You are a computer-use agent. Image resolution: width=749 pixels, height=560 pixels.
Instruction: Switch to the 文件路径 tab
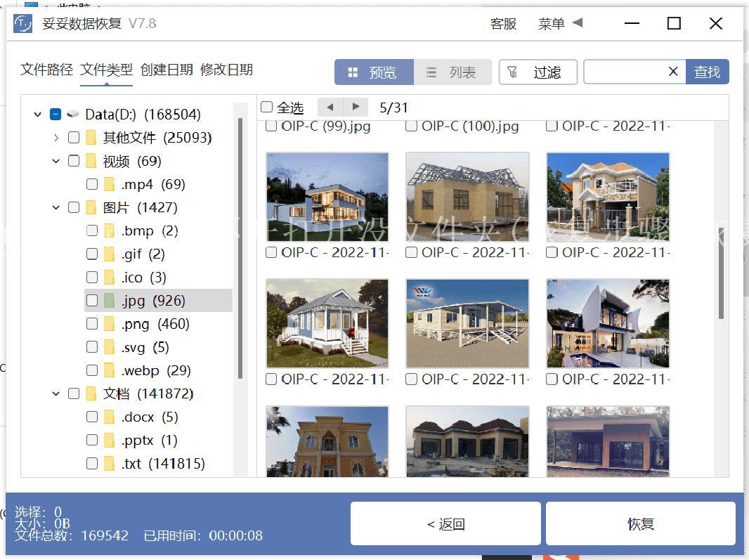pos(46,70)
